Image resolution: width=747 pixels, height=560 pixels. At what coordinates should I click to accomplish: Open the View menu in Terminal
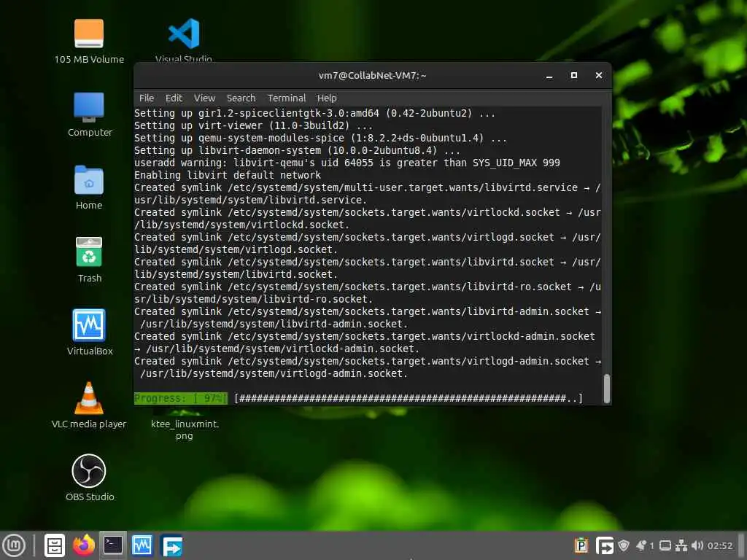[x=204, y=98]
